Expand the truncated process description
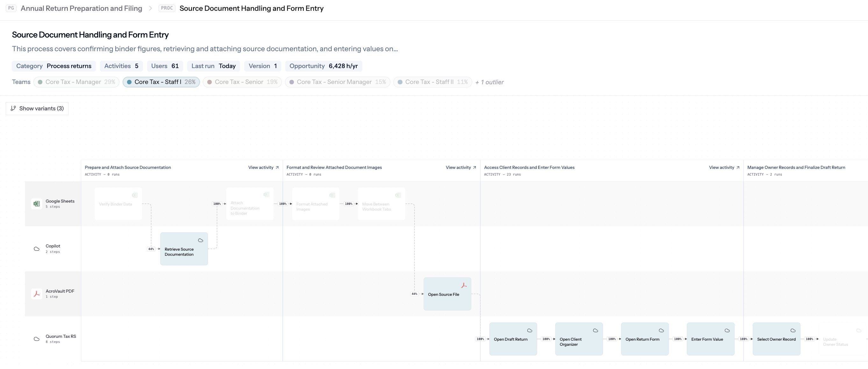The image size is (868, 369). coord(205,49)
